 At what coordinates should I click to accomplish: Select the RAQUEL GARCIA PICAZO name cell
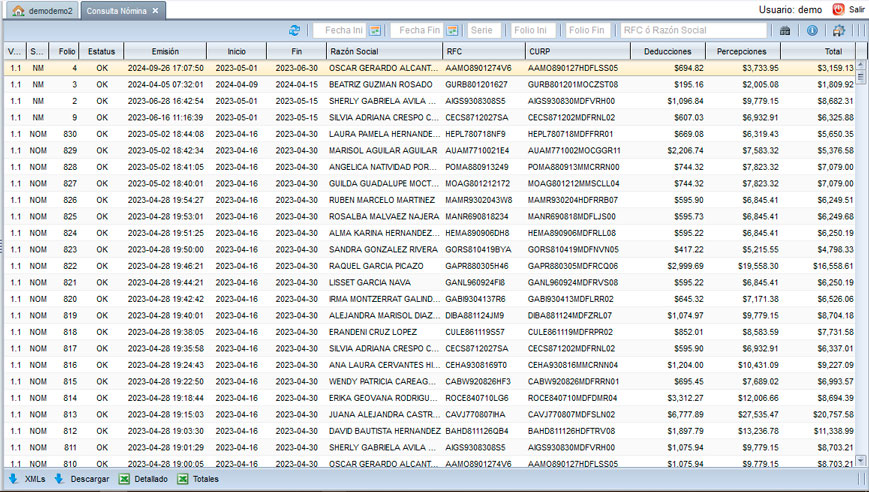tap(376, 266)
